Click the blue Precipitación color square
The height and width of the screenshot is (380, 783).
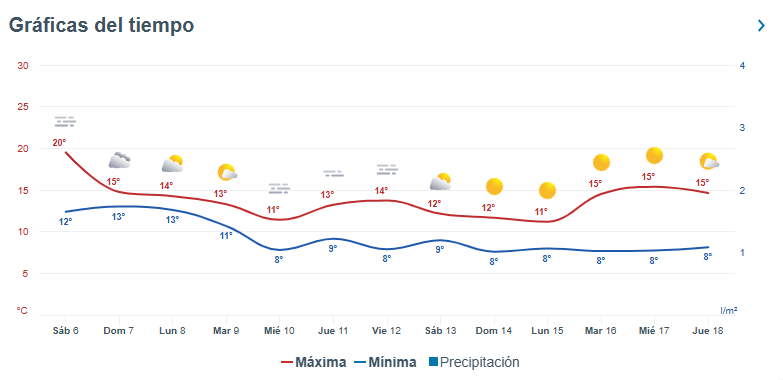click(x=433, y=362)
